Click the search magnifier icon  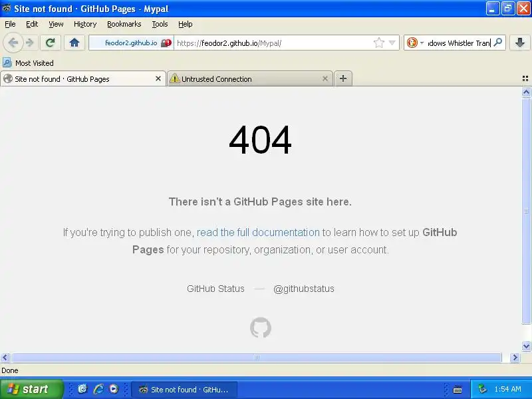click(498, 43)
